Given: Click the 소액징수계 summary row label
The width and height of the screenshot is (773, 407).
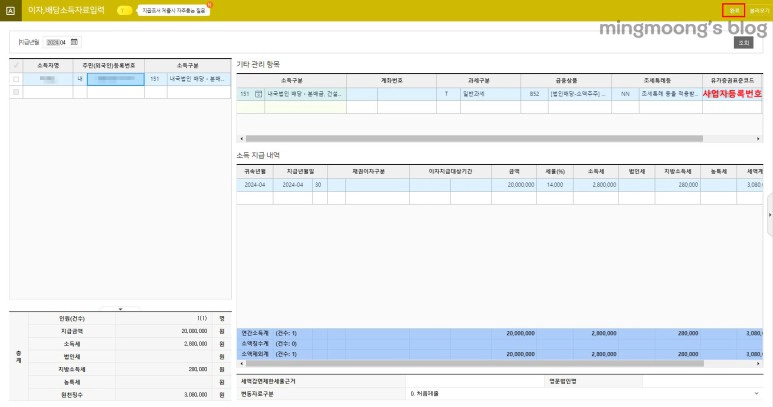Looking at the screenshot, I should point(255,344).
